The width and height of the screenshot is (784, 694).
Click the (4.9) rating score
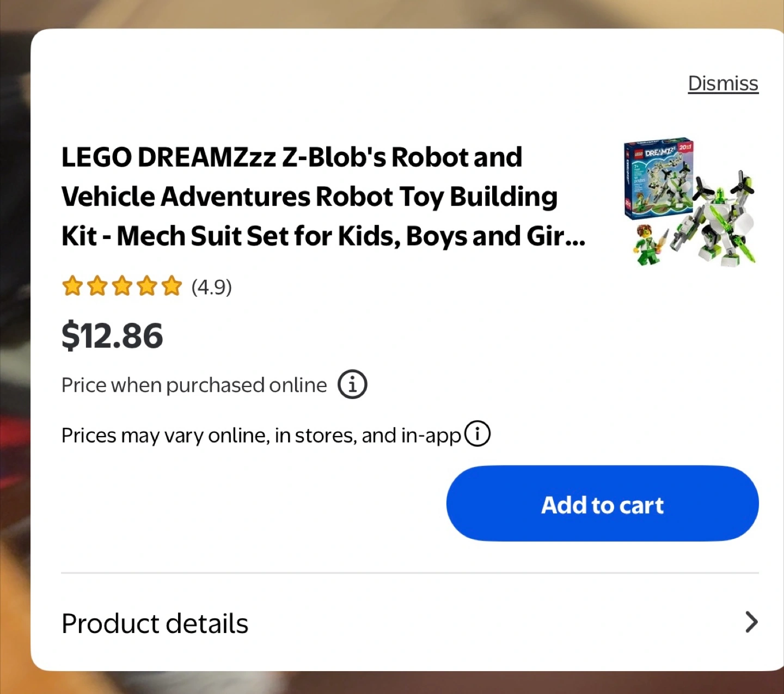(211, 287)
